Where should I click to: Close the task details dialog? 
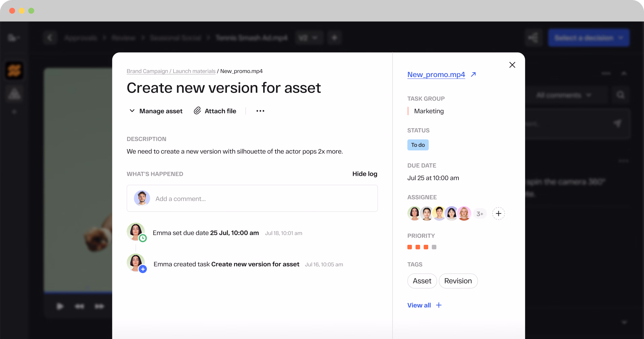coord(512,65)
